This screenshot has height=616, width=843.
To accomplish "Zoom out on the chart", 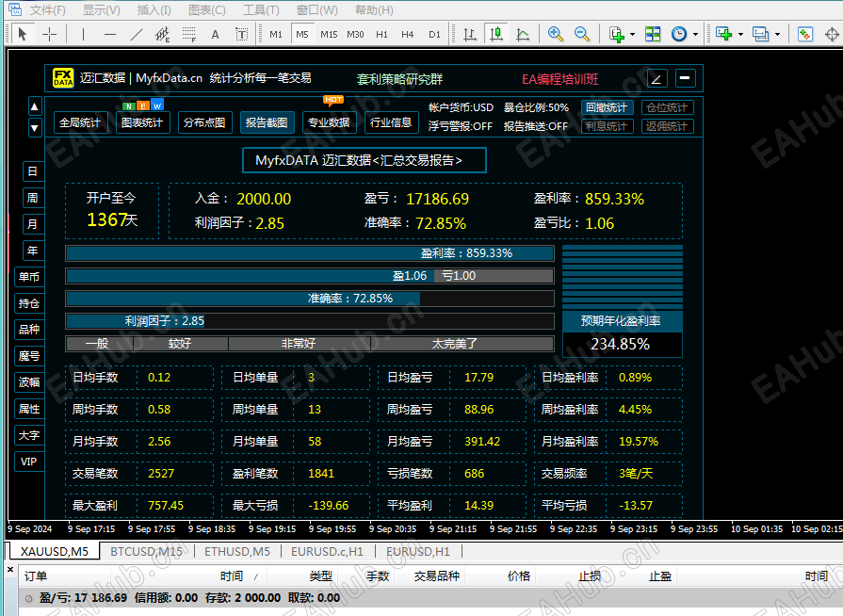I will tap(582, 35).
